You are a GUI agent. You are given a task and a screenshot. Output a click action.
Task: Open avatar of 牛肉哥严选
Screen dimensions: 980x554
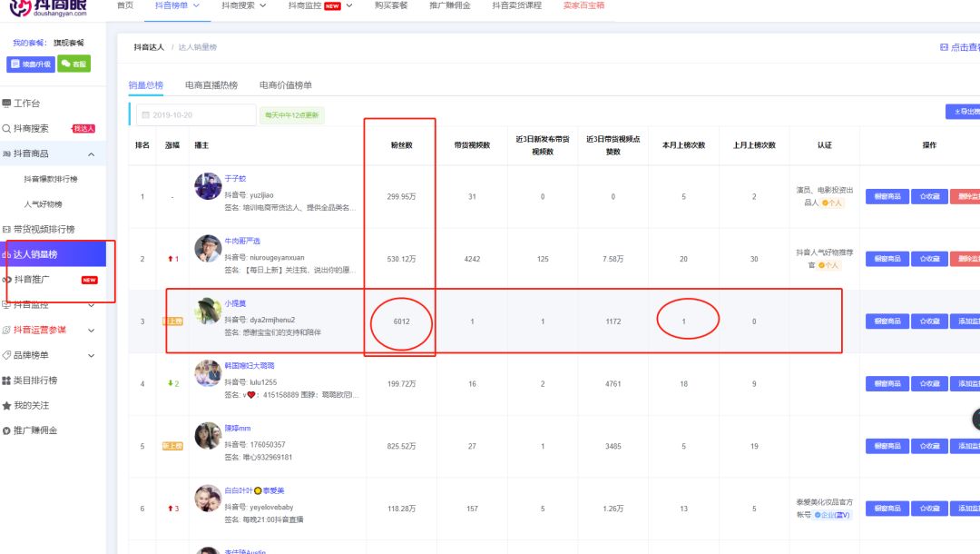208,248
